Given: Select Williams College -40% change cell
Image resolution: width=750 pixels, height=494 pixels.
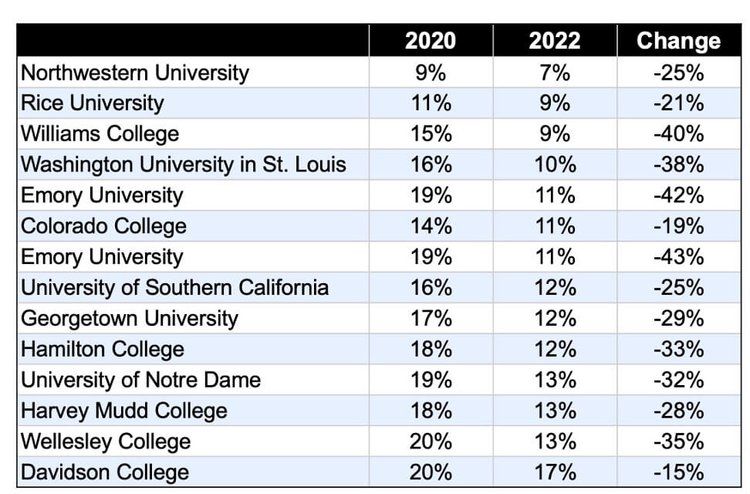Looking at the screenshot, I should pyautogui.click(x=679, y=134).
